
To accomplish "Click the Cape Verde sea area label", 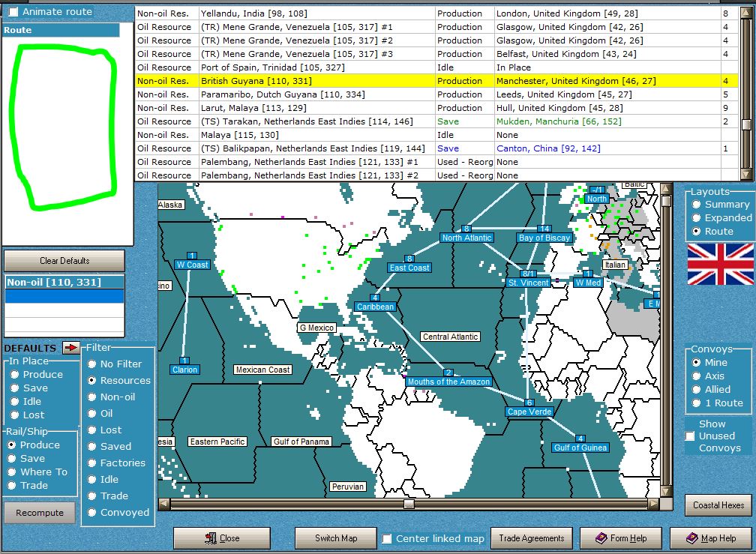I will (x=529, y=412).
